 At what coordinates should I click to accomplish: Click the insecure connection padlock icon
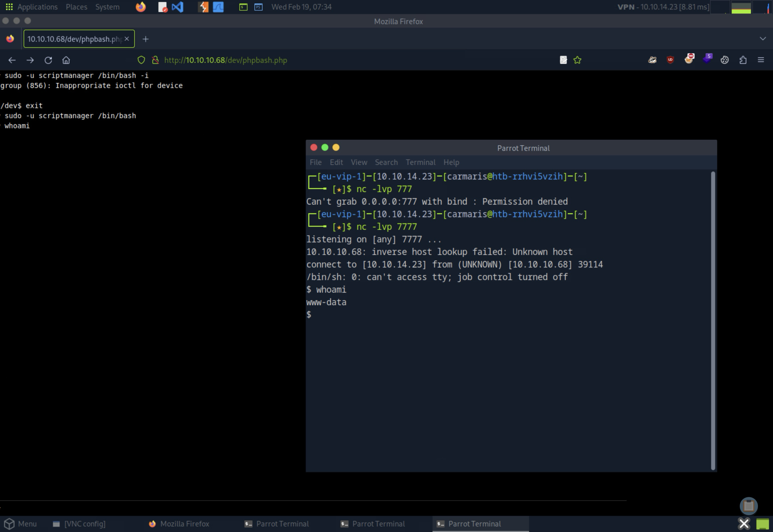(155, 60)
